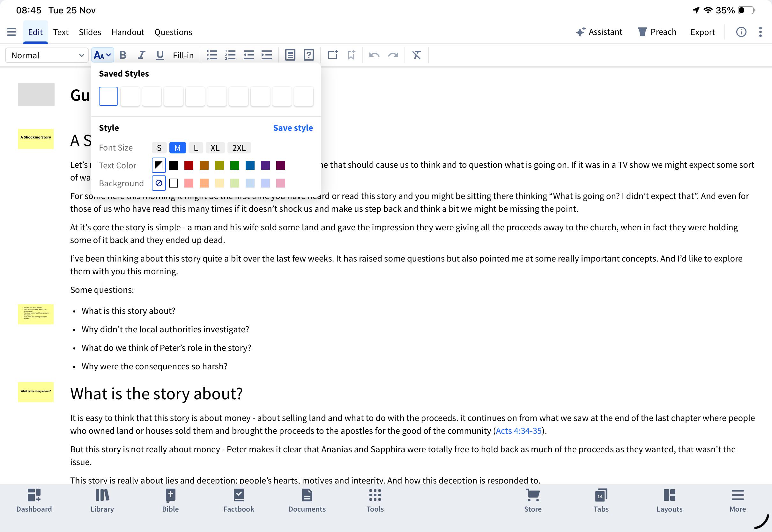Click the increase indent icon
The width and height of the screenshot is (772, 532).
[x=267, y=55]
